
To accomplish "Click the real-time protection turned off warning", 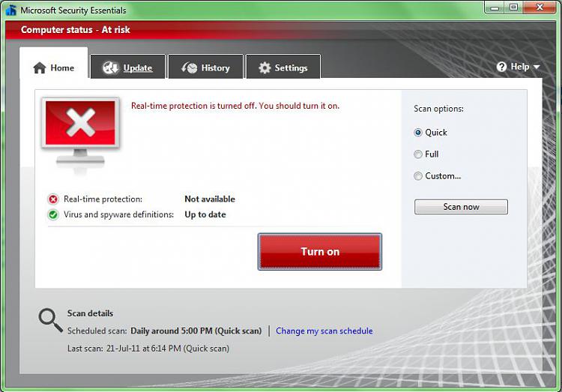I will pyautogui.click(x=235, y=106).
